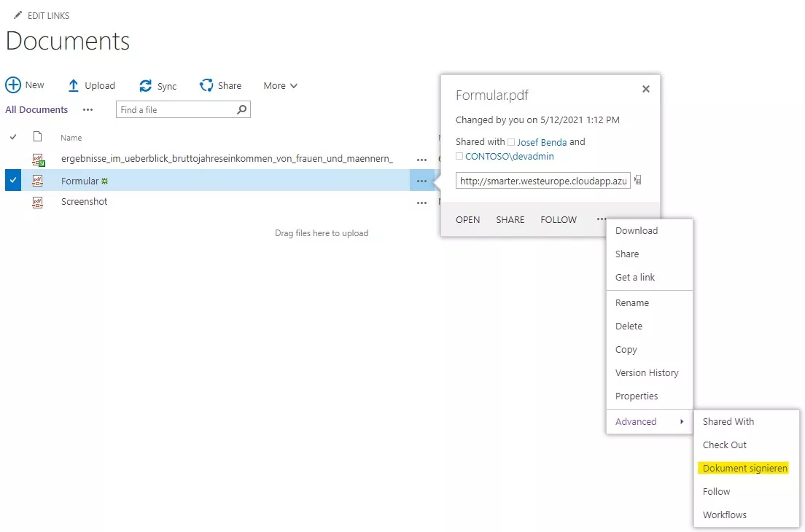Click FOLLOW in the file callout

coord(558,219)
